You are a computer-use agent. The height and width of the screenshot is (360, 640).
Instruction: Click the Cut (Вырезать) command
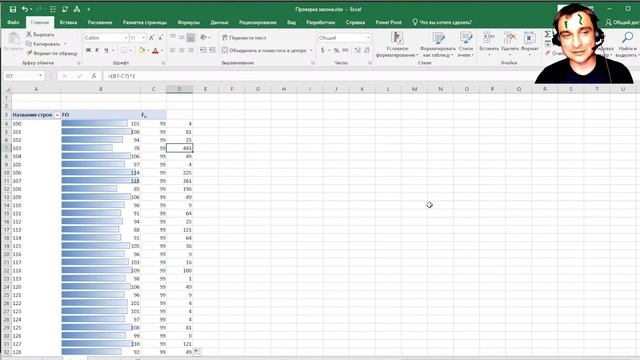point(40,35)
